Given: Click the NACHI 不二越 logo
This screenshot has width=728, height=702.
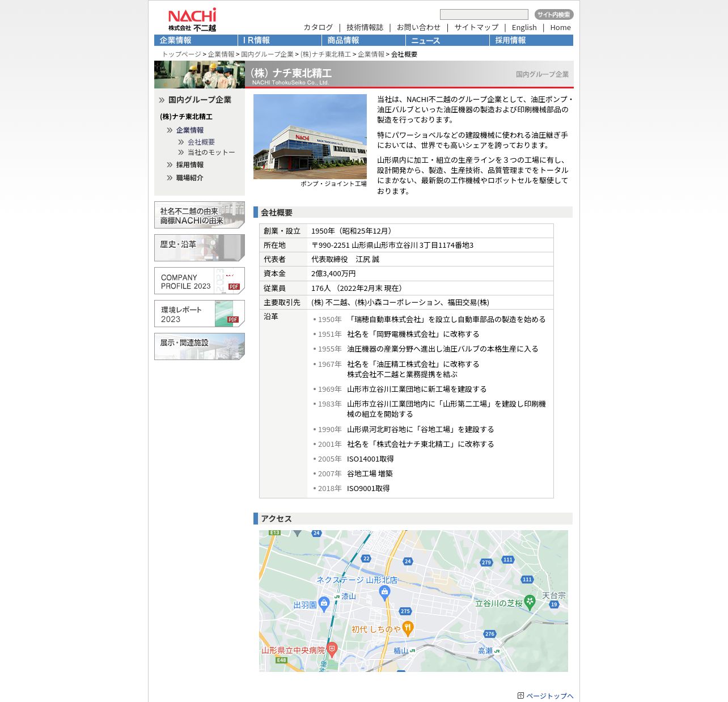Looking at the screenshot, I should pyautogui.click(x=192, y=20).
